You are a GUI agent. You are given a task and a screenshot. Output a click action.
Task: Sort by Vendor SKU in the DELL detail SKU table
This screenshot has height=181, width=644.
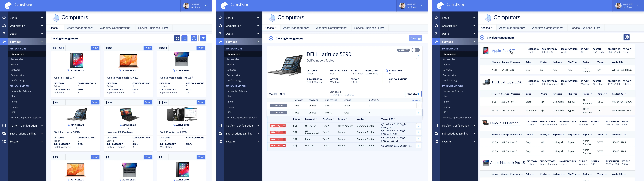tap(388, 119)
